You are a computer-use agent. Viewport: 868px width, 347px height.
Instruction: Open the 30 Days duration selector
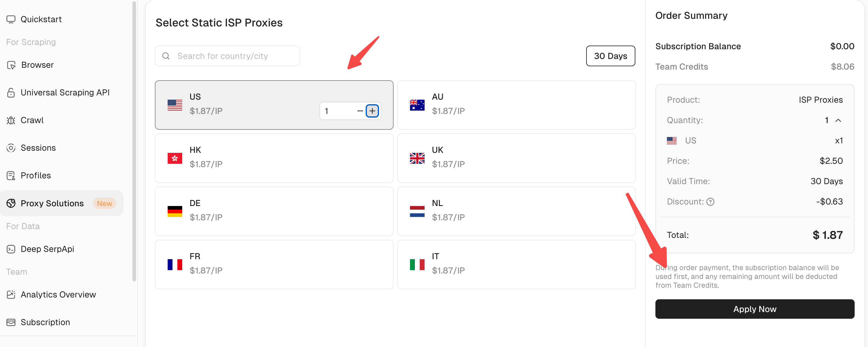[x=610, y=56]
